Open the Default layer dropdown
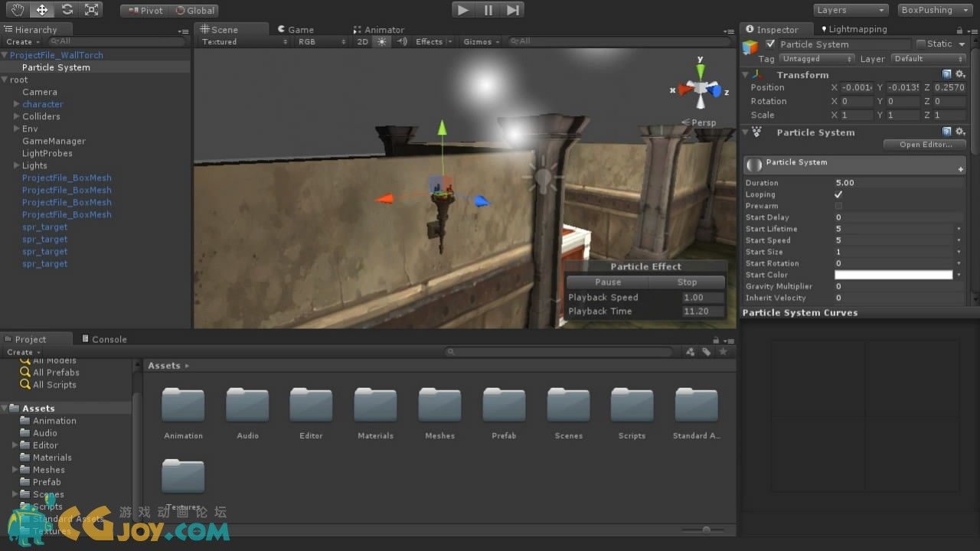 [928, 59]
